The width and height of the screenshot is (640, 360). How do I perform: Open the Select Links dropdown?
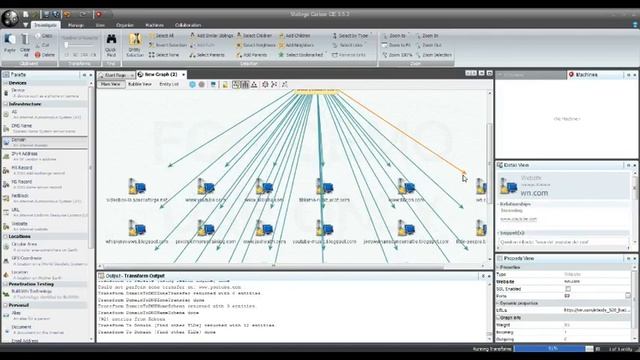tap(348, 45)
